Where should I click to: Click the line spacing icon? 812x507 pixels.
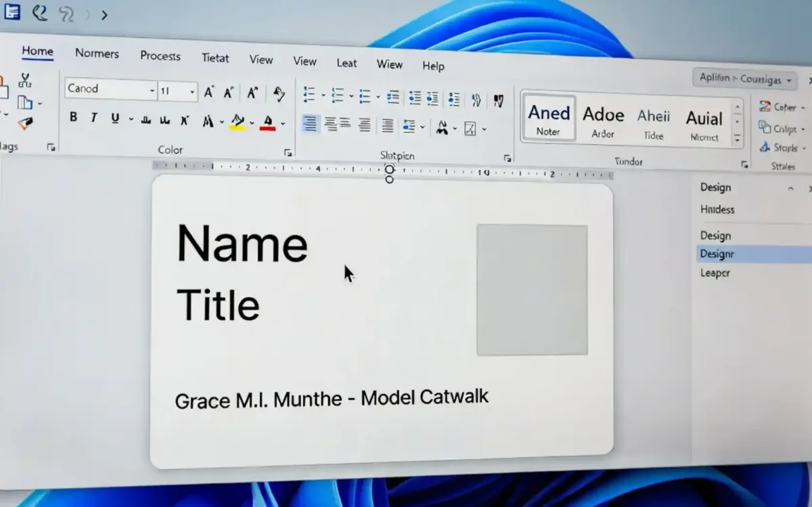click(408, 127)
